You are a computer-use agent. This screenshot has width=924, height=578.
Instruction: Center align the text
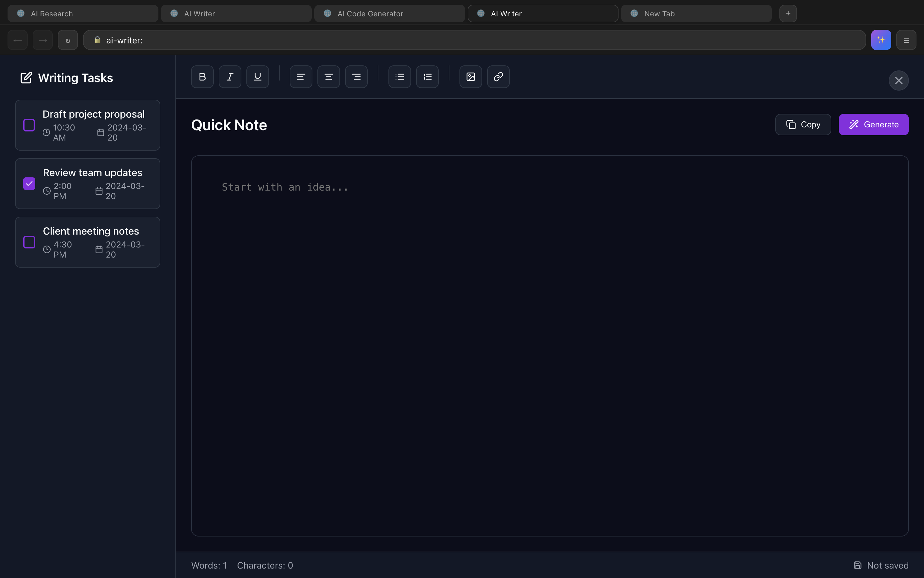[x=328, y=77]
